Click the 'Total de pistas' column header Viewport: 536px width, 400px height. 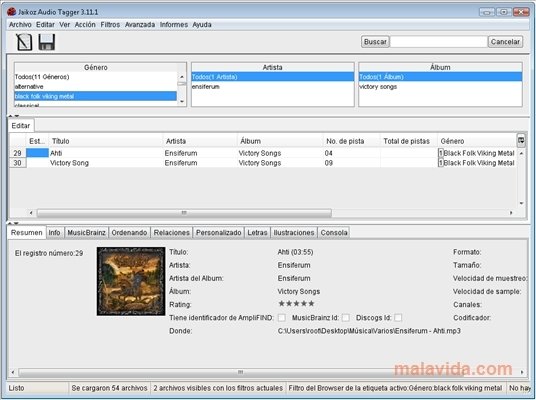point(409,141)
